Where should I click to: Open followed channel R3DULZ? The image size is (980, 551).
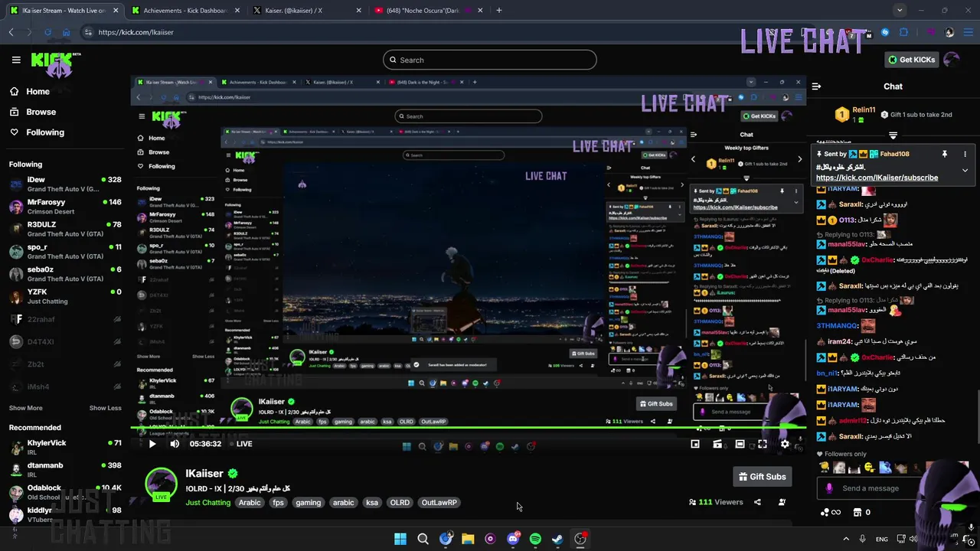[65, 229]
